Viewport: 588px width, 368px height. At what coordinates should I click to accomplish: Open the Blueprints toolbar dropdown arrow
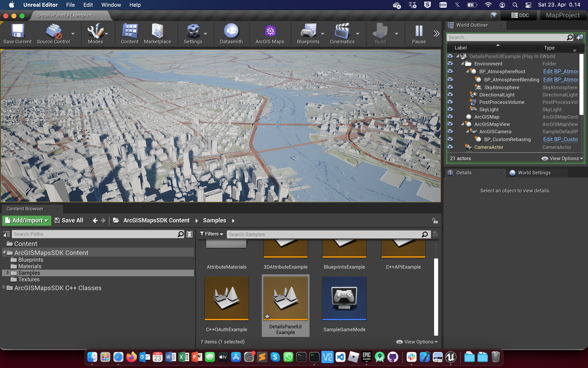322,34
